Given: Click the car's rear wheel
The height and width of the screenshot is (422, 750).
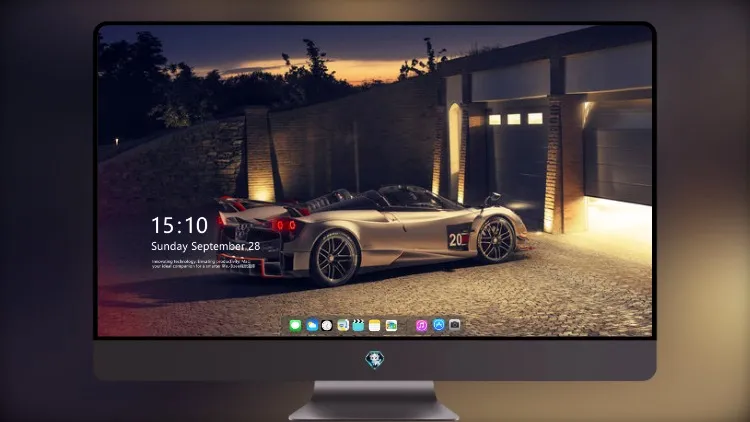Looking at the screenshot, I should pos(335,259).
